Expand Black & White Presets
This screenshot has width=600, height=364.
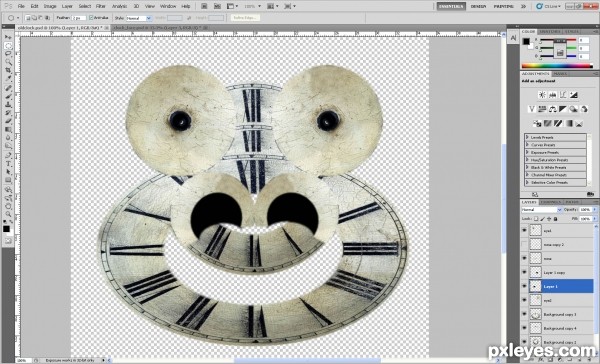pyautogui.click(x=527, y=167)
